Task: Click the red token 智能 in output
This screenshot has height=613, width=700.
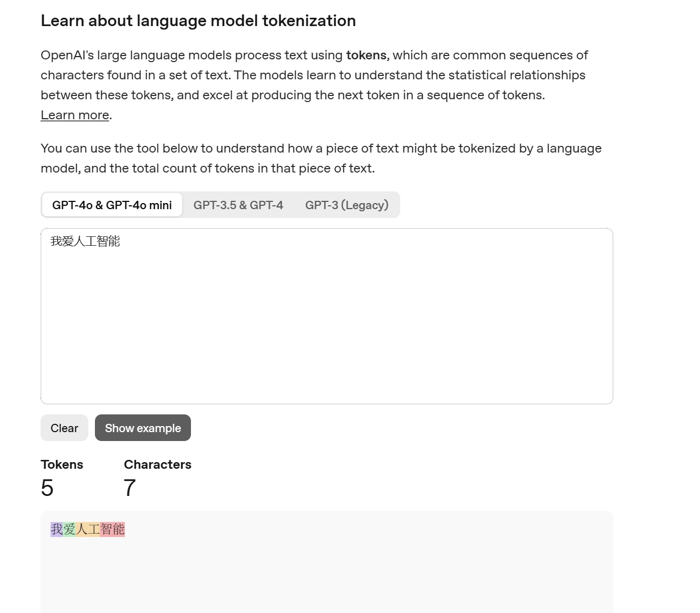Action: click(x=113, y=529)
